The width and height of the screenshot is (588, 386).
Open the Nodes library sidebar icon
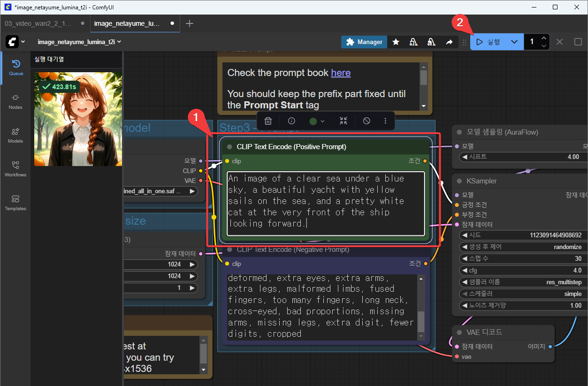[15, 101]
